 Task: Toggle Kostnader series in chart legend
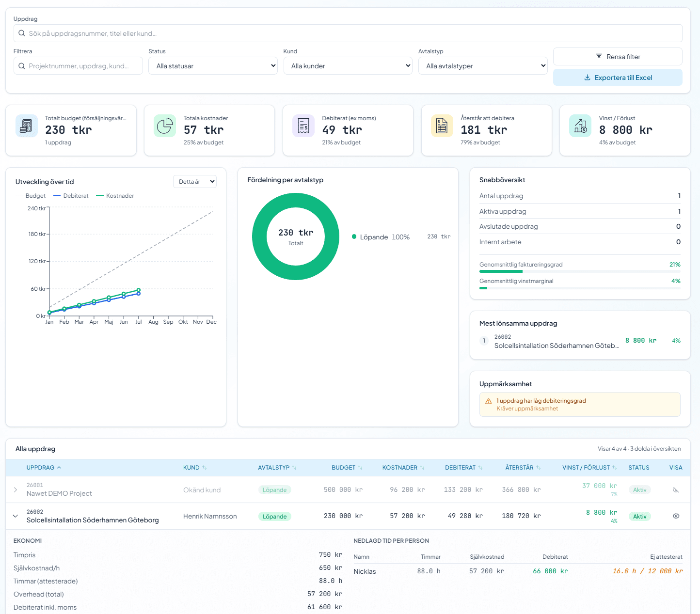click(x=115, y=196)
